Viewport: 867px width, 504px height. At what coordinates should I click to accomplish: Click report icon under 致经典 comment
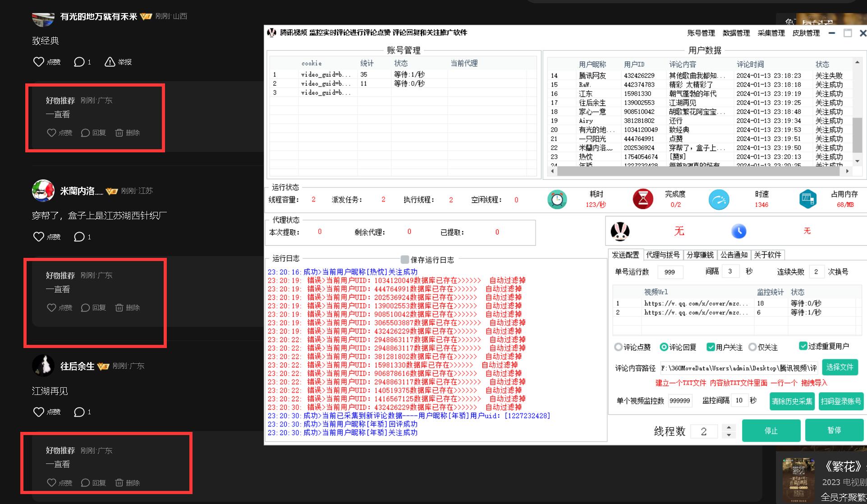click(110, 62)
